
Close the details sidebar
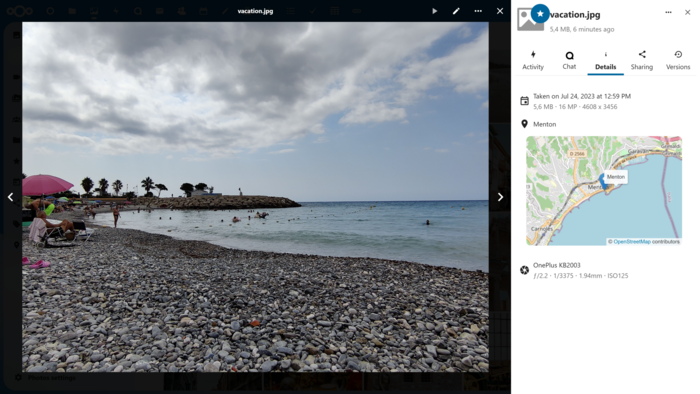tap(688, 12)
